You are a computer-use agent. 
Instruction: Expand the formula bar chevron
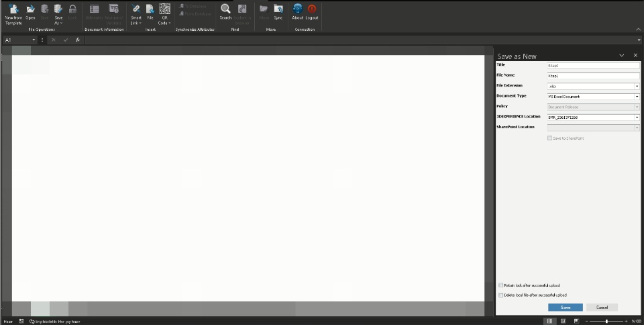(x=639, y=40)
